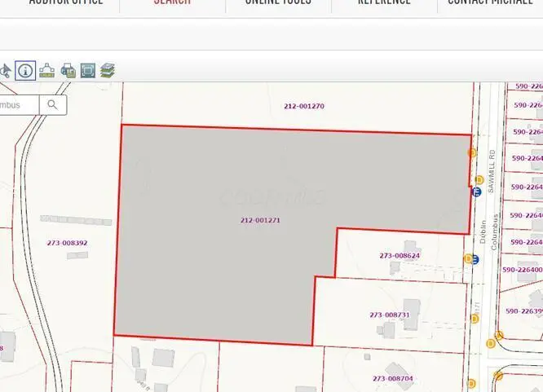Image resolution: width=543 pixels, height=392 pixels.
Task: Focus the map address search field
Action: [19, 105]
